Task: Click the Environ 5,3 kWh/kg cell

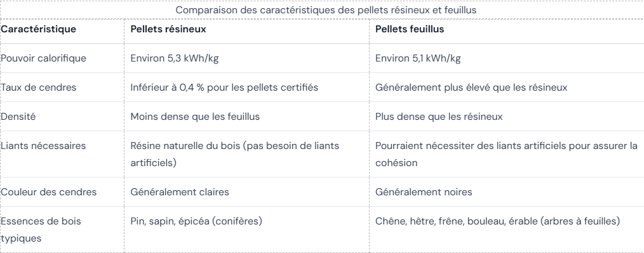Action: [x=247, y=58]
